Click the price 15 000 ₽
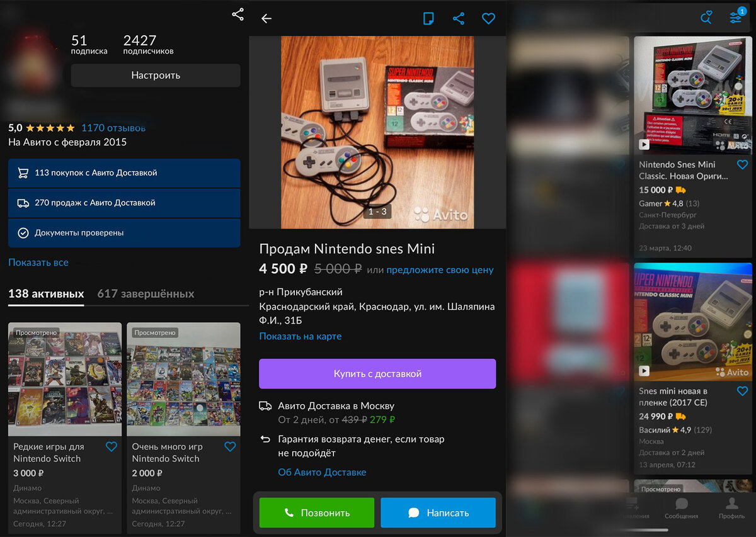This screenshot has width=756, height=537. pos(656,189)
